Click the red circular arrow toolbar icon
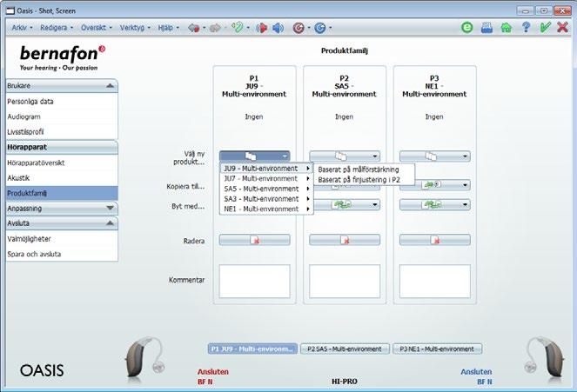 (x=299, y=28)
